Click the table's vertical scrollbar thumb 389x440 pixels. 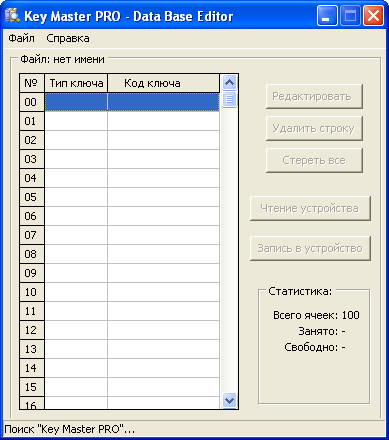229,99
